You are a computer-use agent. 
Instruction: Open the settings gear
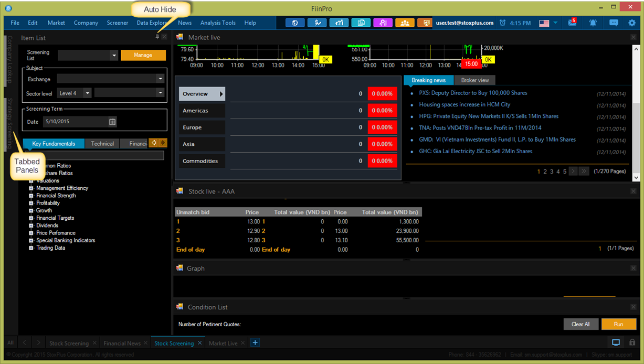pyautogui.click(x=632, y=23)
